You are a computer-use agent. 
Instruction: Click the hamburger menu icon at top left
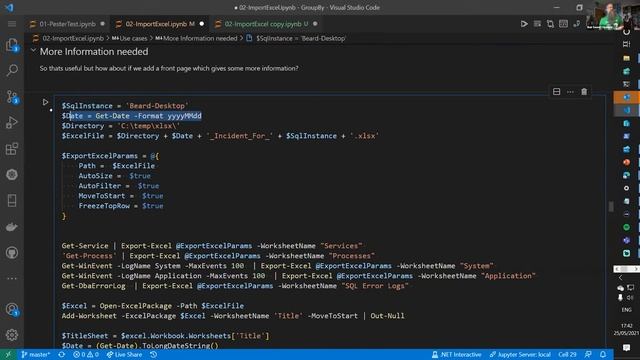point(12,24)
